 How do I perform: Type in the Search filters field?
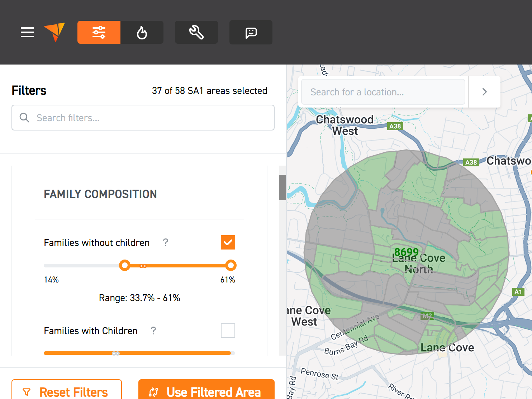pos(151,118)
